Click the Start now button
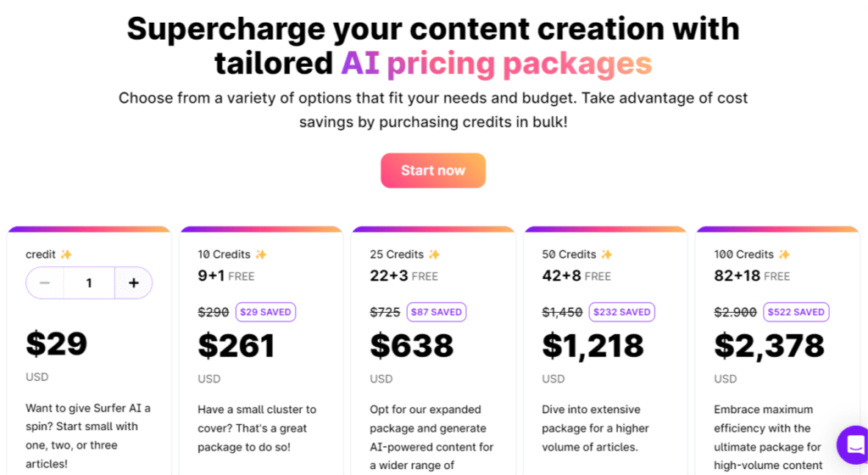Screen dimensions: 868x475 433,170
